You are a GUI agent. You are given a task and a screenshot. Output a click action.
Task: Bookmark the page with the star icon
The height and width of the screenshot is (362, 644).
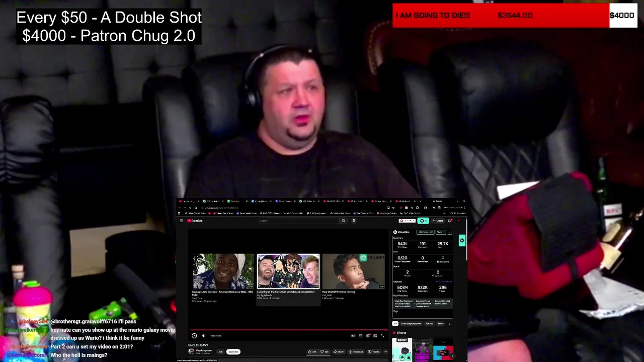[x=393, y=208]
